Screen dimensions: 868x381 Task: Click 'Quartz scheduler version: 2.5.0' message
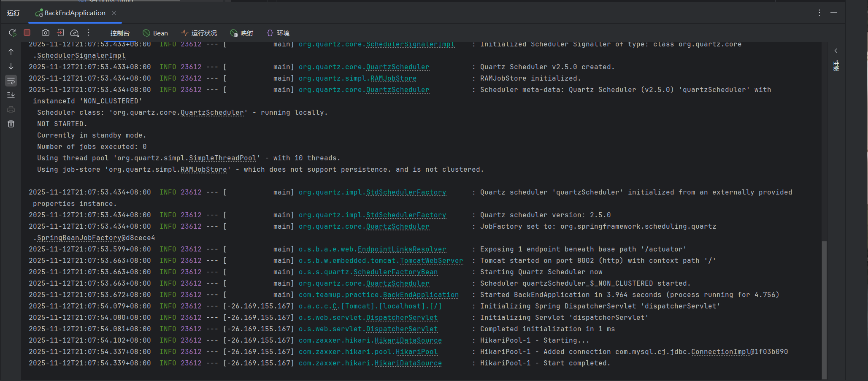(545, 215)
